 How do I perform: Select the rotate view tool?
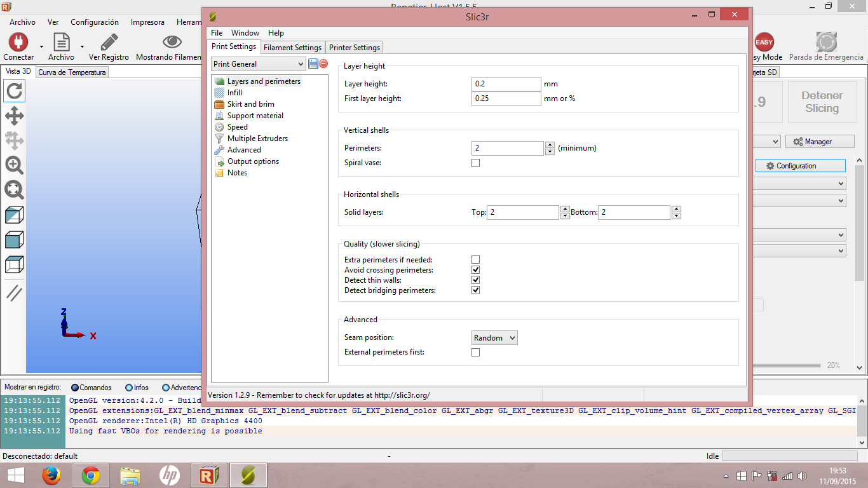coord(14,91)
